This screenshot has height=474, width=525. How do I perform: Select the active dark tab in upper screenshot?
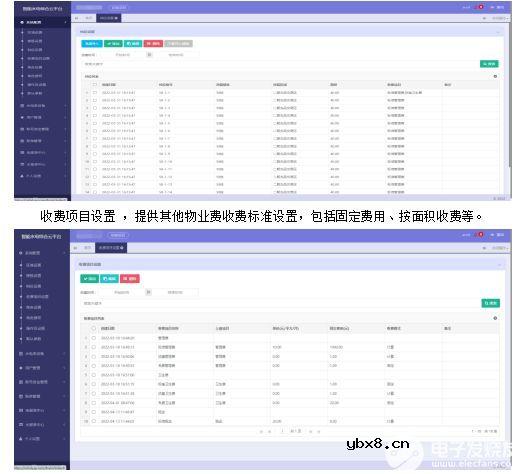click(108, 18)
